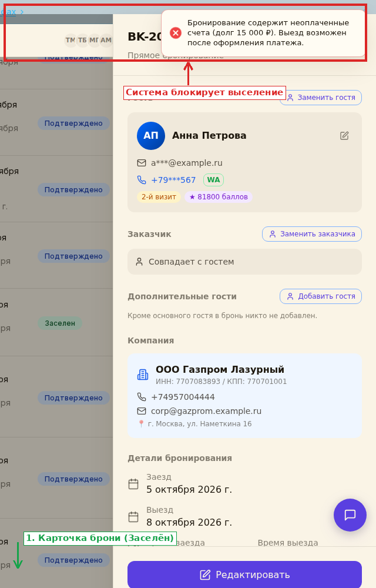This screenshot has height=588, width=376.
Task: Click the Заменить заказчика button
Action: coord(312,234)
